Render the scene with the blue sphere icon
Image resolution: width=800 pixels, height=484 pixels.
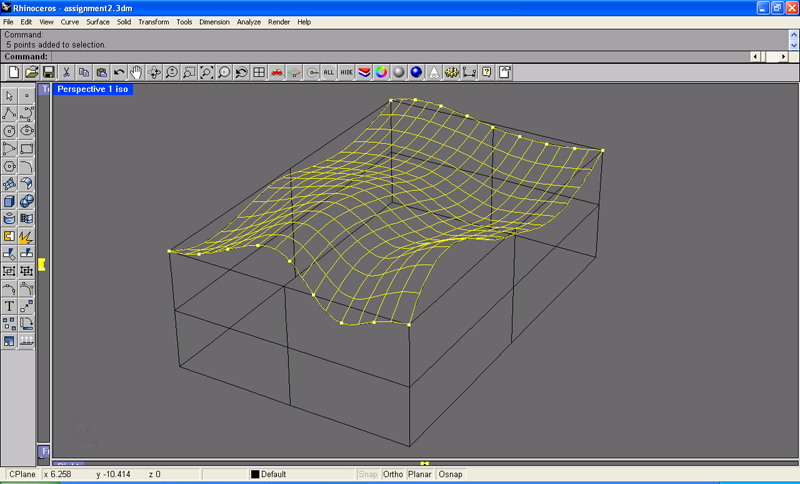tap(416, 72)
